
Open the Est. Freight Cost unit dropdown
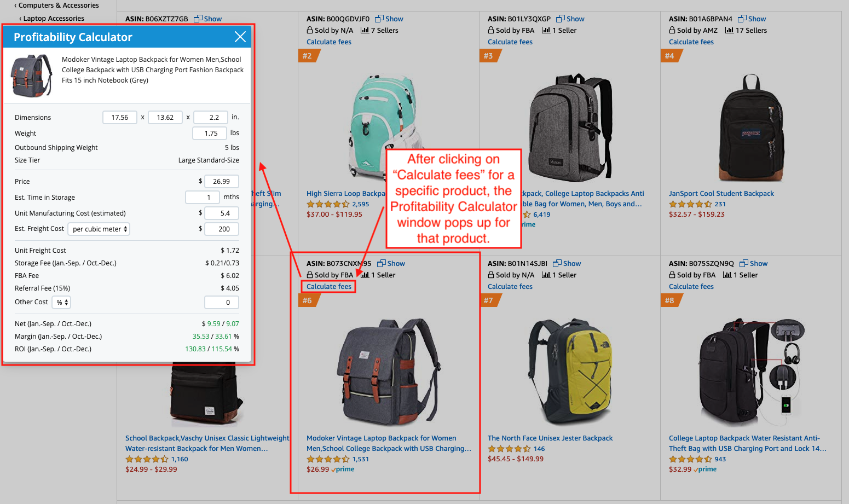point(99,229)
